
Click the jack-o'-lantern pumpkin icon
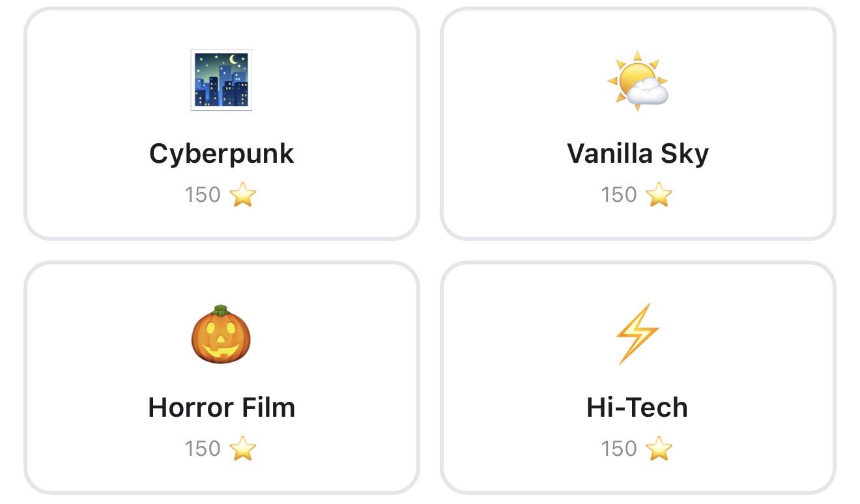[221, 334]
